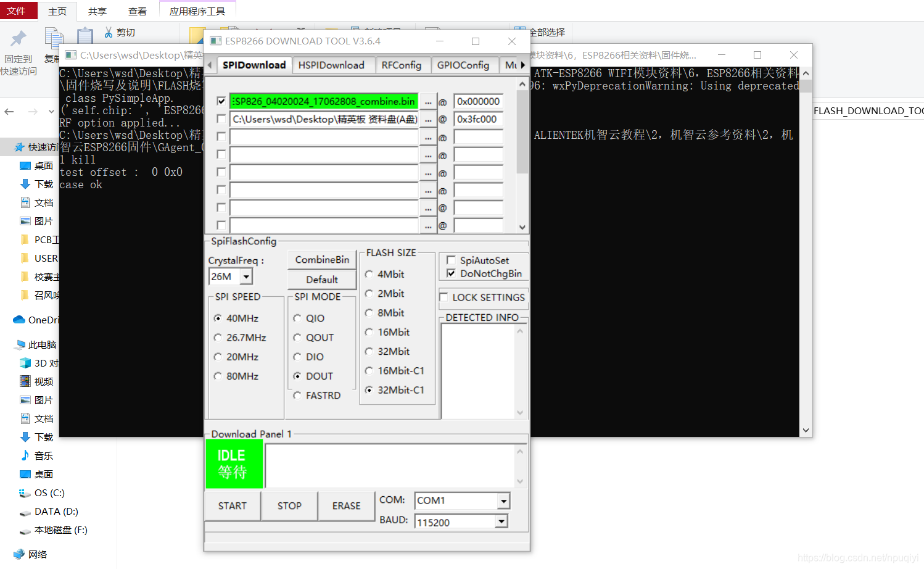Click address field showing 0x3fc000
The image size is (924, 569).
tap(479, 119)
